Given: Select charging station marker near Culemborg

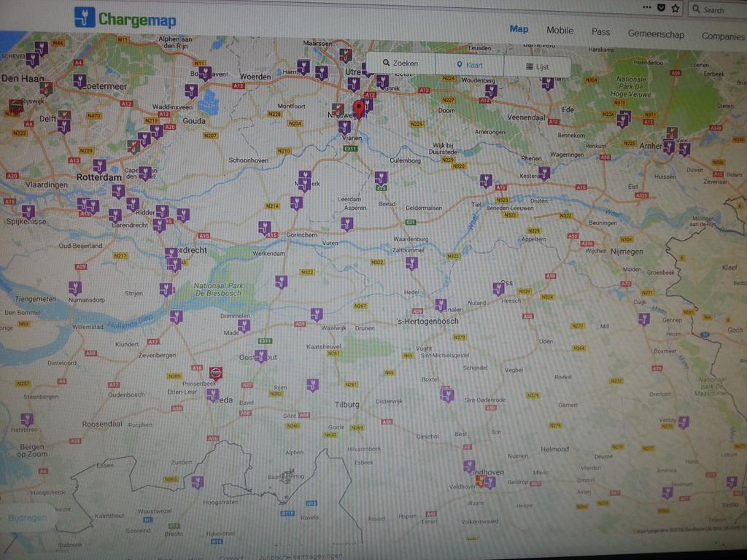Looking at the screenshot, I should (381, 179).
